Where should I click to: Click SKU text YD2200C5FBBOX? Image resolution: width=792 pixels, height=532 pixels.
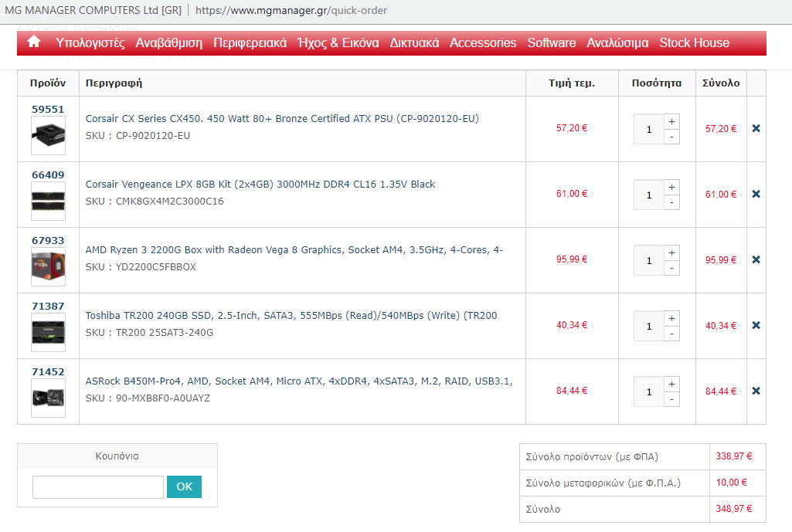click(x=155, y=267)
